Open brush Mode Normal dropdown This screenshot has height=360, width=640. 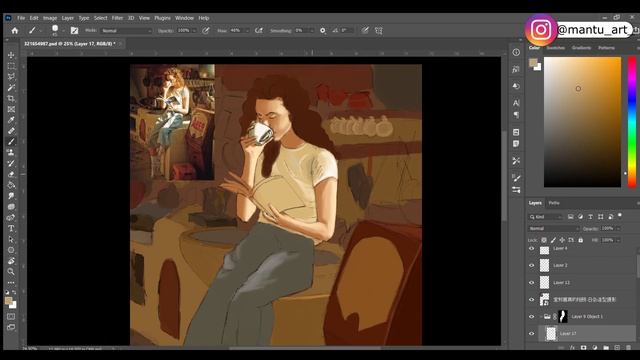tap(126, 31)
